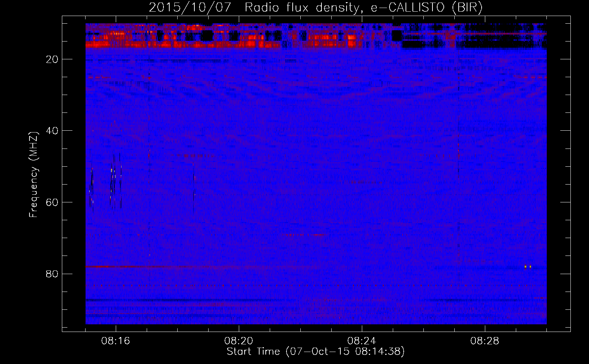Click the 40 frequency tick label
The width and height of the screenshot is (589, 364).
[52, 131]
